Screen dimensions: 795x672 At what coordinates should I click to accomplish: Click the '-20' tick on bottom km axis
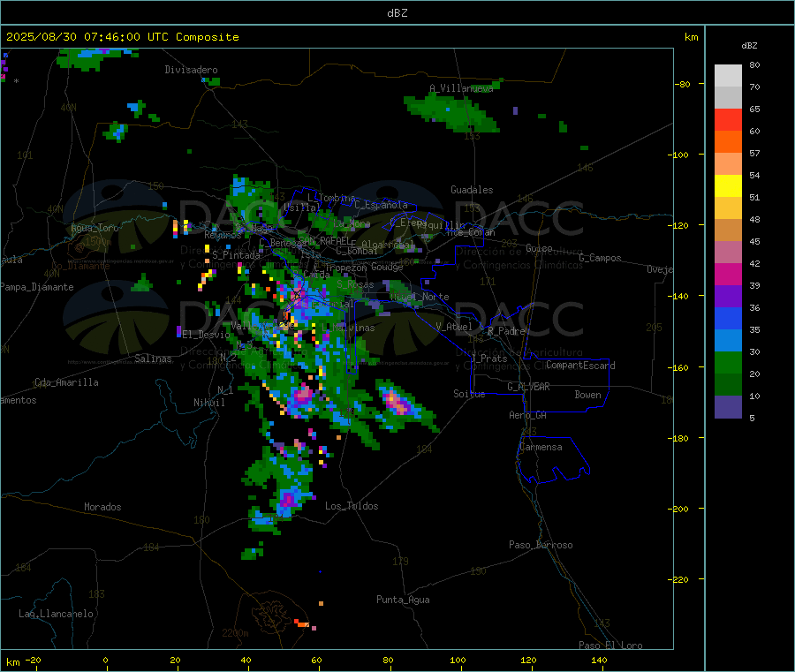tap(33, 661)
